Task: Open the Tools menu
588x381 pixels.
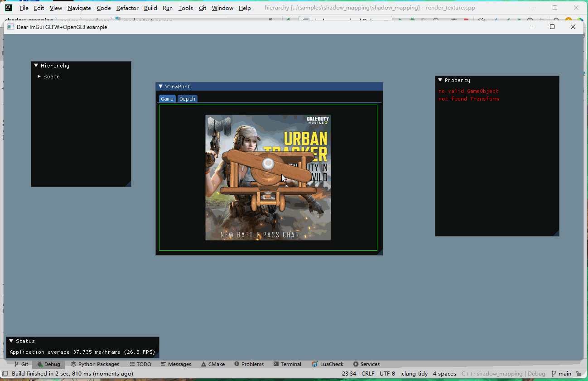Action: click(x=185, y=8)
